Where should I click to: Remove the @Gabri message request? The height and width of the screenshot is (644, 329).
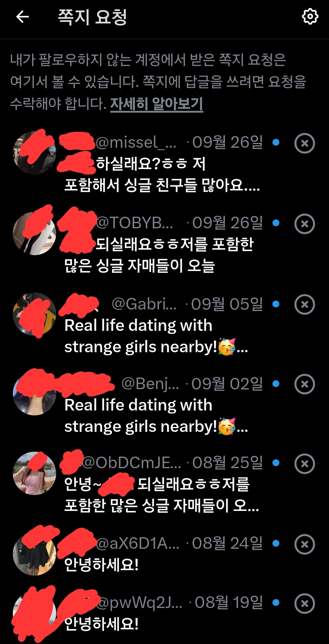pos(305,304)
